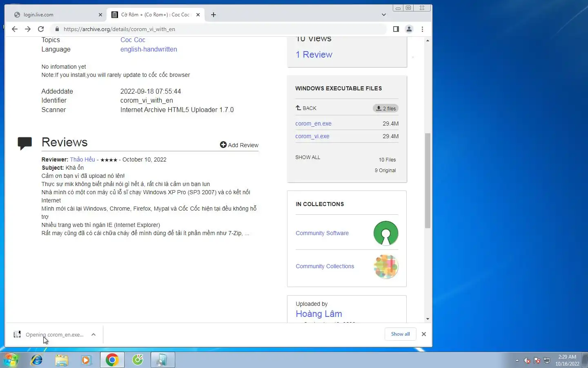
Task: Open the Chrome profile avatar
Action: point(409,29)
